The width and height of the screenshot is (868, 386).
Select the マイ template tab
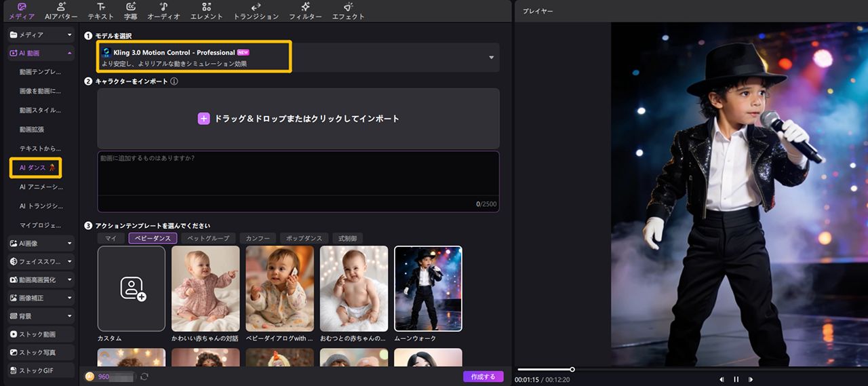[x=111, y=239]
